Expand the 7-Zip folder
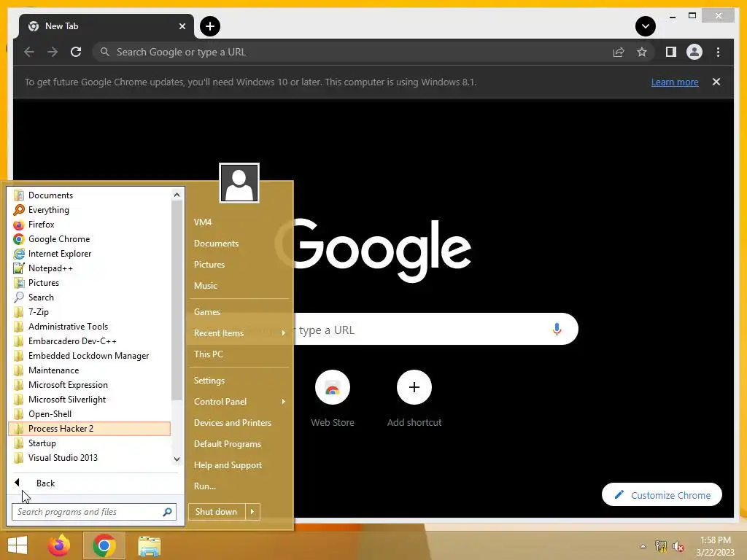The height and width of the screenshot is (560, 747). click(x=90, y=312)
